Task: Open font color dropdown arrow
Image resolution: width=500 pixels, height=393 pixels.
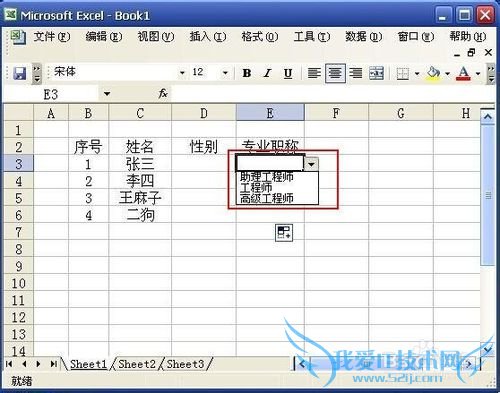Action: [x=478, y=73]
